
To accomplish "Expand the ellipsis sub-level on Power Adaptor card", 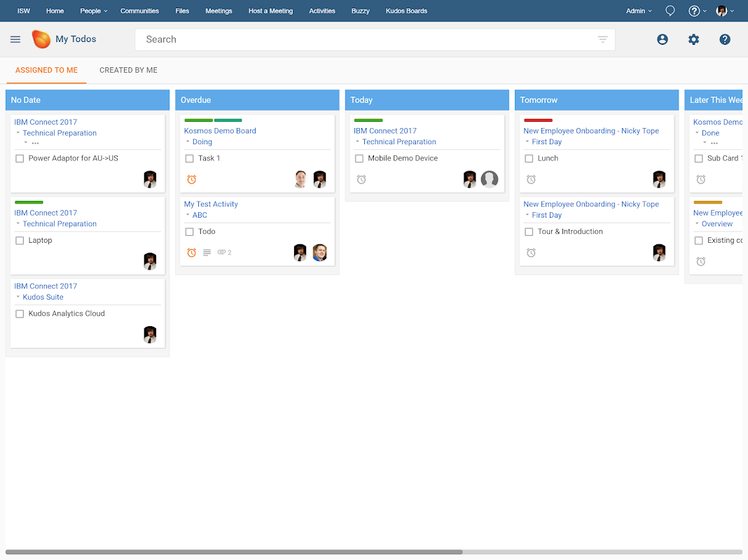I will pos(35,143).
